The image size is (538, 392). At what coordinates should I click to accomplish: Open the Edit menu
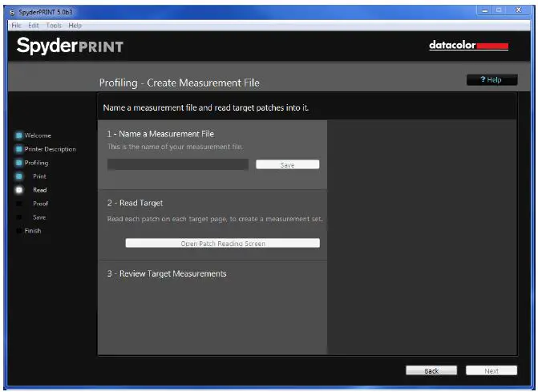[x=34, y=26]
